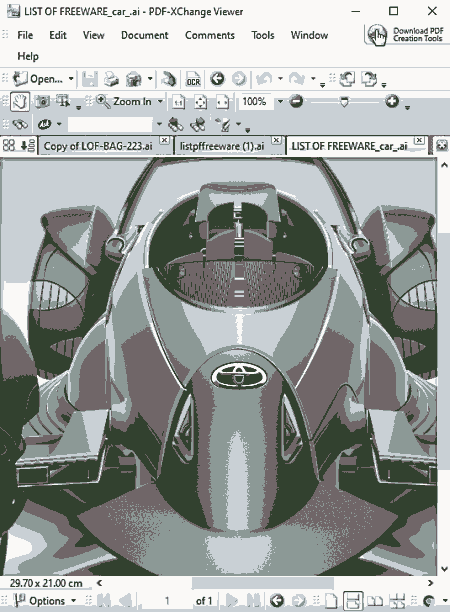The image size is (450, 612).
Task: Open the Zoom In tool dropdown
Action: pos(160,101)
